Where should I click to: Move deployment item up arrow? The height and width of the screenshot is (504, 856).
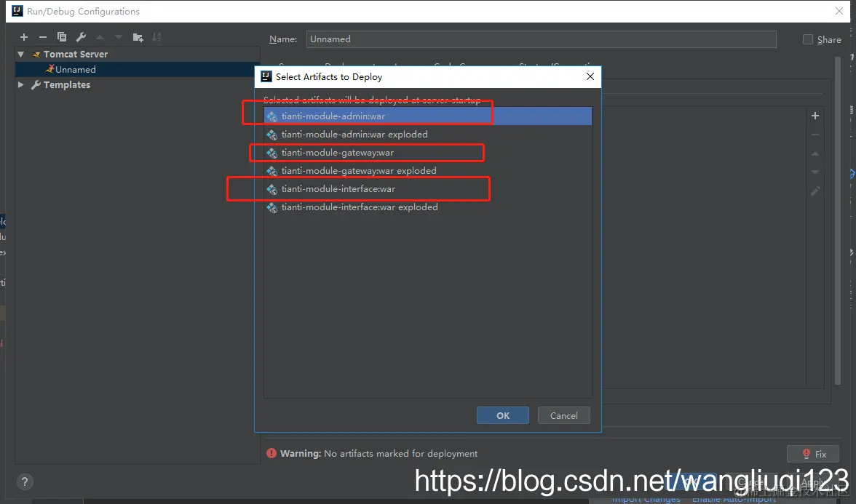[815, 154]
